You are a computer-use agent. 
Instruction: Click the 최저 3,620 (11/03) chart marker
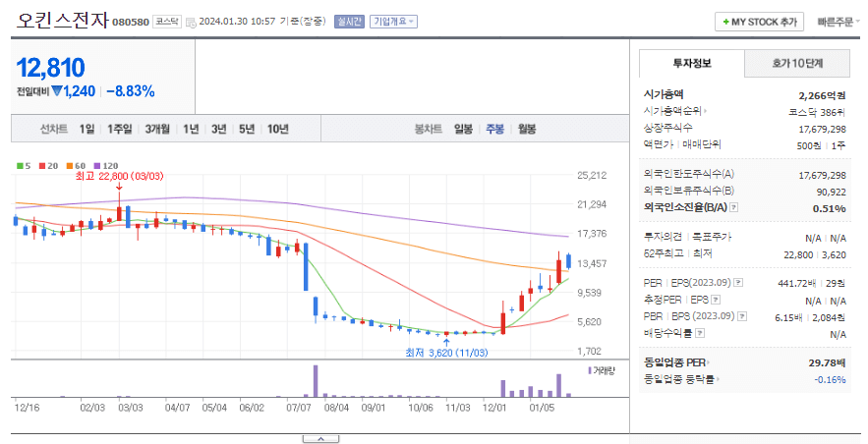(446, 353)
